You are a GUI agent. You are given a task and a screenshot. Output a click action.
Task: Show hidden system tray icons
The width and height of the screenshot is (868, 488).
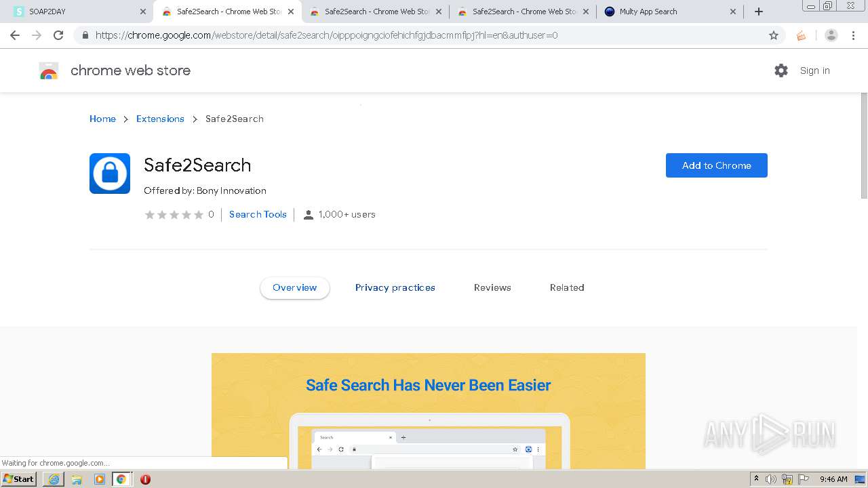756,479
